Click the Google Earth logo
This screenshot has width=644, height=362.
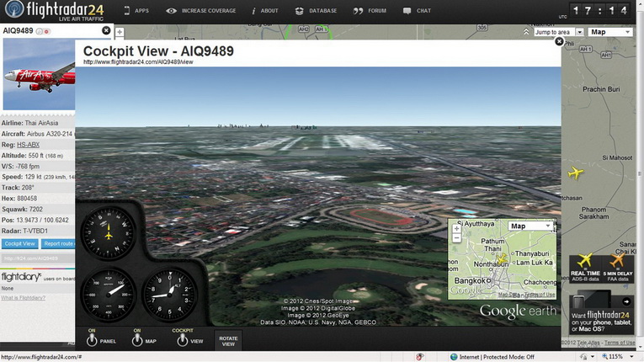(x=518, y=311)
